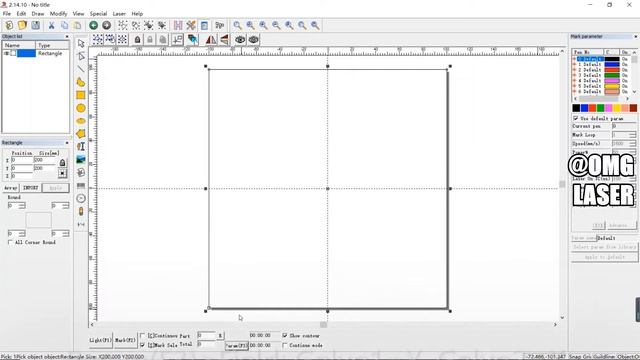Click first magnifier zoom icon
Image resolution: width=640 pixels, height=360 pixels.
(x=237, y=25)
